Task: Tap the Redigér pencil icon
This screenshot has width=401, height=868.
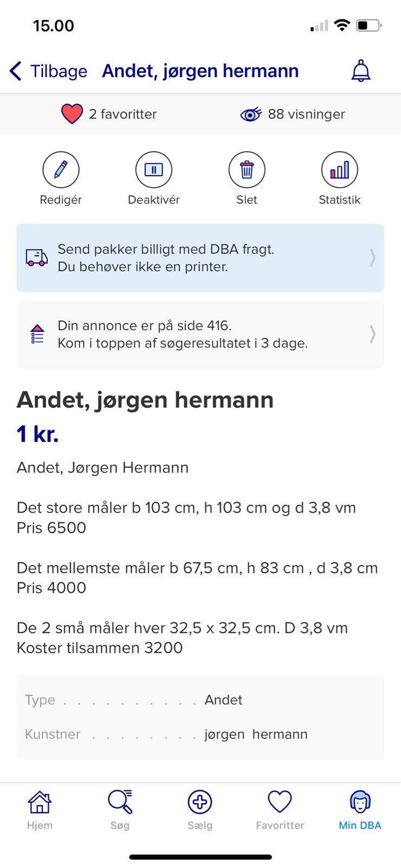Action: (61, 170)
